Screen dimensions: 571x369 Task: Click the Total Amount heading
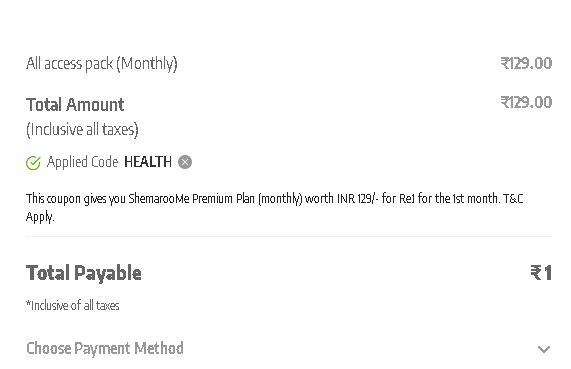click(x=75, y=105)
